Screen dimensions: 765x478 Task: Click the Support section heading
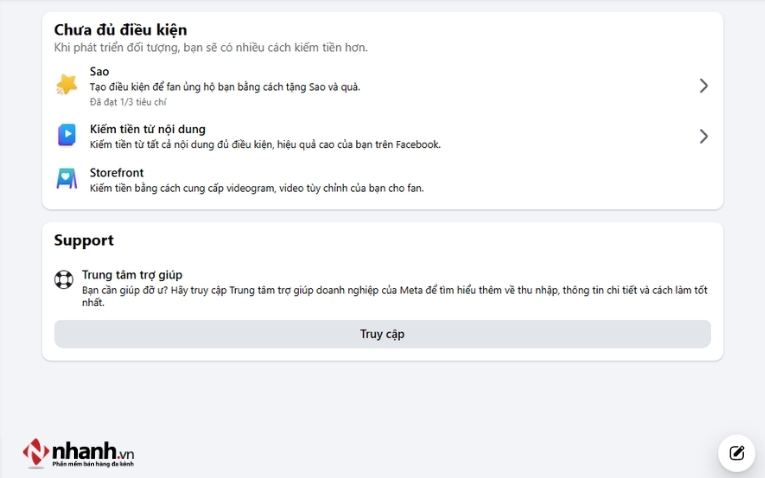(x=84, y=240)
